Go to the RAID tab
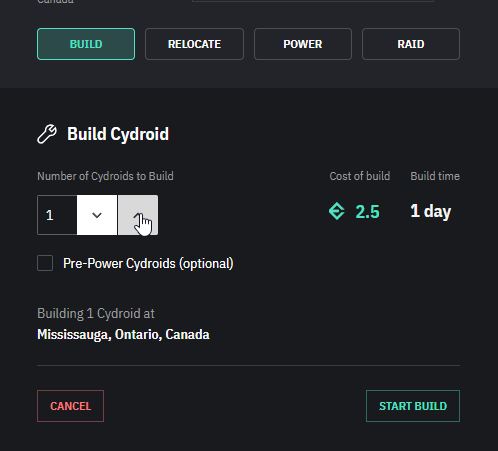The image size is (498, 451). 411,44
